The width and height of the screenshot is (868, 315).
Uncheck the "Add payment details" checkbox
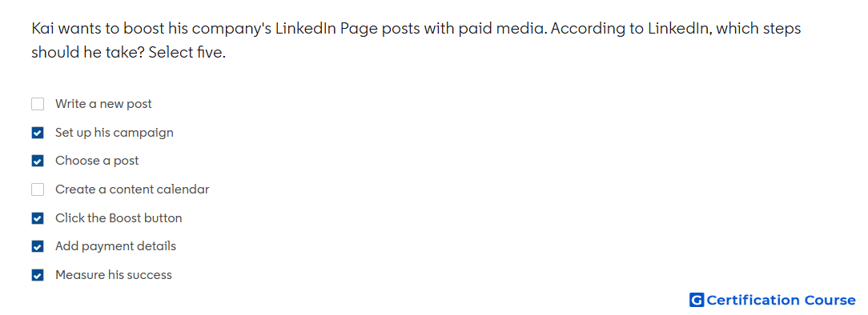(38, 246)
